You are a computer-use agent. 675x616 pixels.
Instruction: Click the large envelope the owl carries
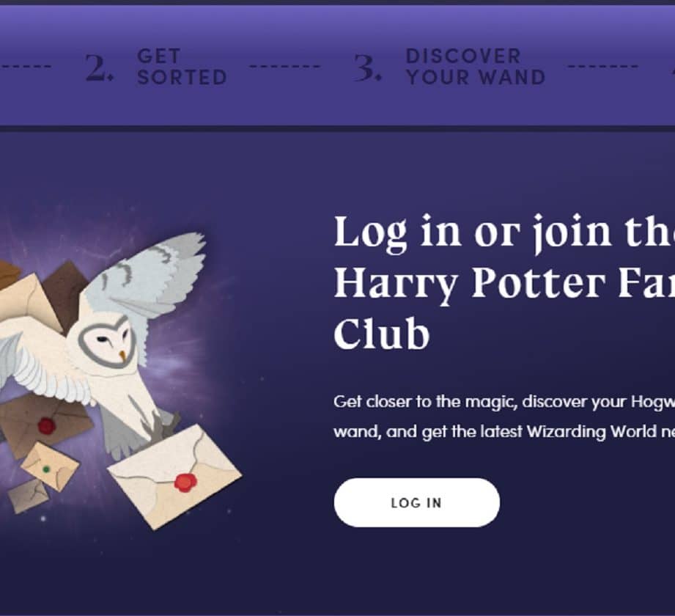coord(174,477)
